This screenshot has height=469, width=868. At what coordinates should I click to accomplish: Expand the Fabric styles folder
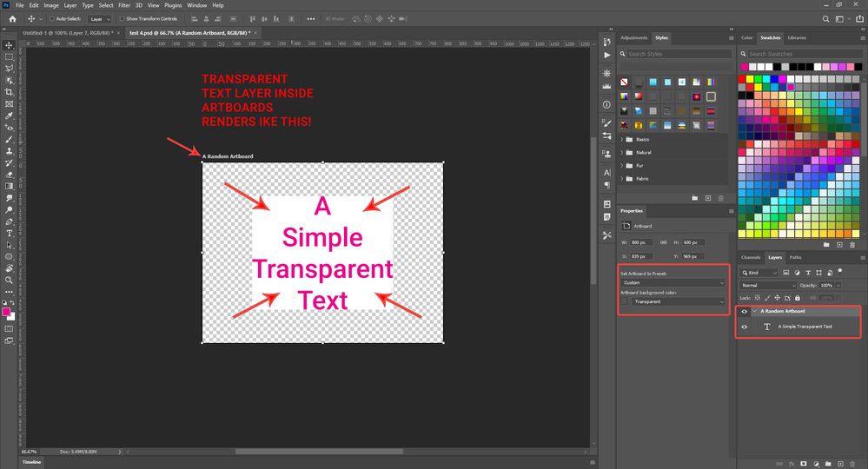(622, 179)
